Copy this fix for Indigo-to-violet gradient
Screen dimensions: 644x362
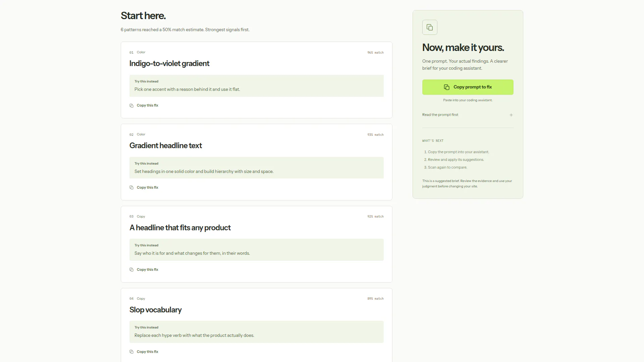(x=144, y=106)
